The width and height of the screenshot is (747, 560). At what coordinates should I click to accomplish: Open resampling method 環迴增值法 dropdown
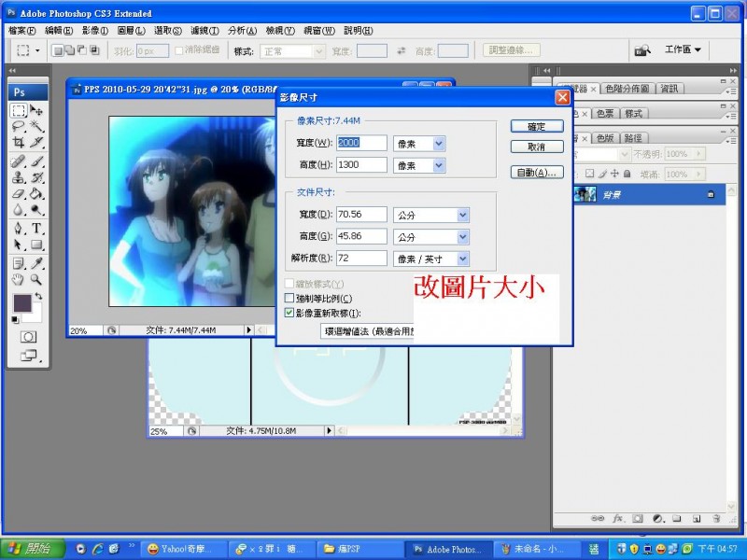(x=367, y=331)
